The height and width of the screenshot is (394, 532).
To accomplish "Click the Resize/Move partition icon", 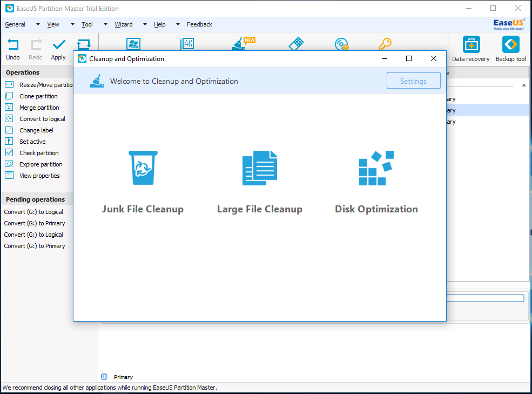I will (x=9, y=84).
